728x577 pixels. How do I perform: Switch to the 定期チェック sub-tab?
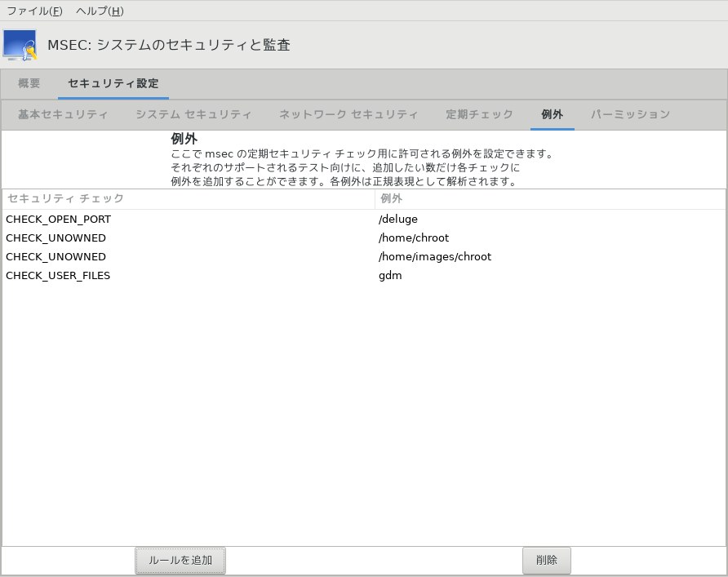(480, 114)
